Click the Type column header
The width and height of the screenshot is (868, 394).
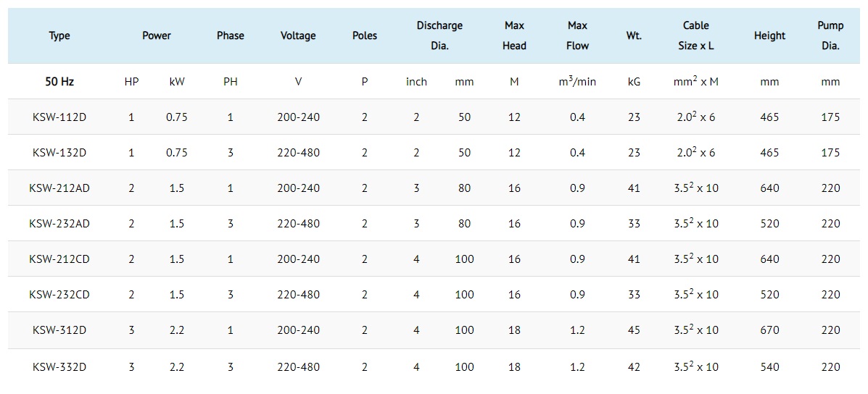[x=59, y=36]
